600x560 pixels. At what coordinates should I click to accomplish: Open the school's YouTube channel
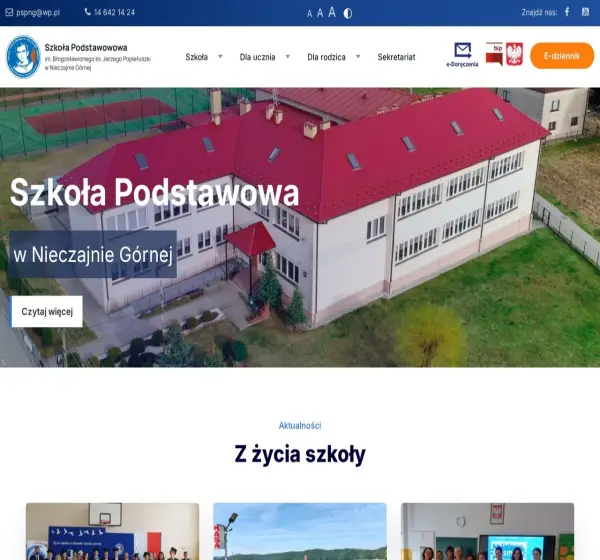pyautogui.click(x=585, y=12)
